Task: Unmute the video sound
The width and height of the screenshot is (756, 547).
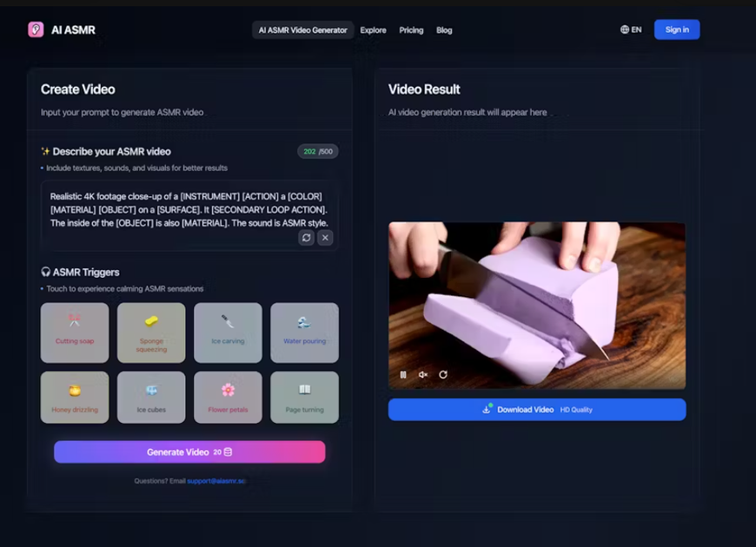Action: tap(422, 373)
